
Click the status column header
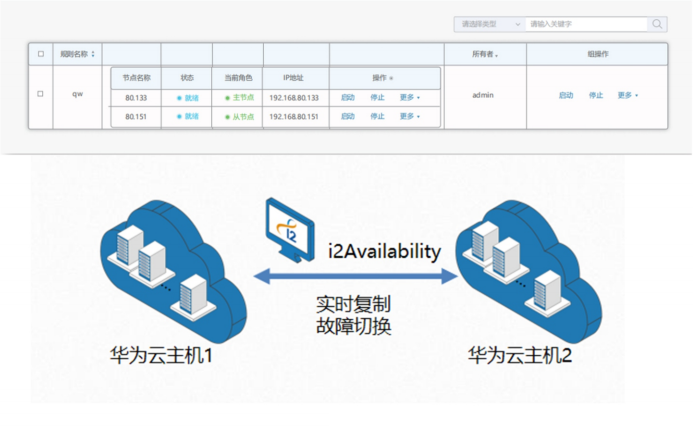(187, 78)
